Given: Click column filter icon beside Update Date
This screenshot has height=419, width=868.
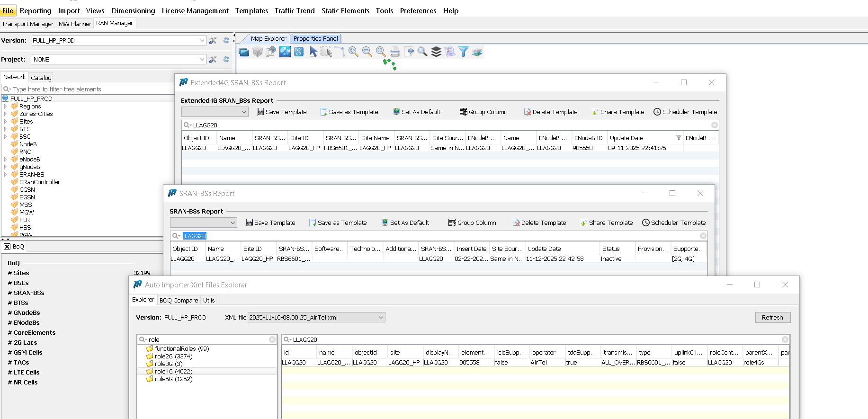Looking at the screenshot, I should click(x=679, y=138).
